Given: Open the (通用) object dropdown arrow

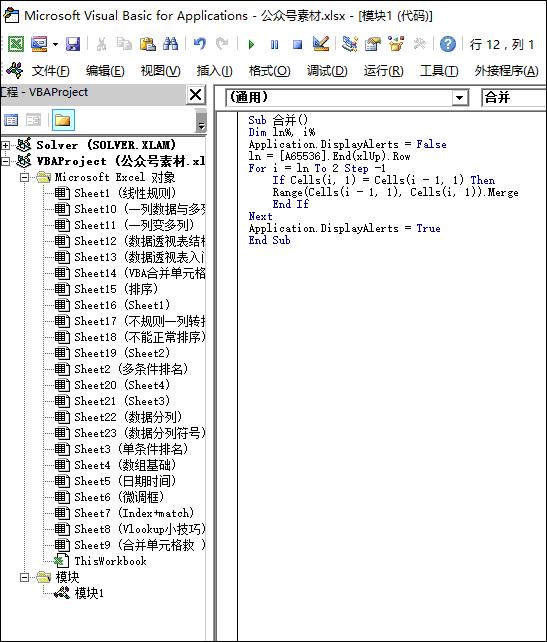Looking at the screenshot, I should pos(460,97).
